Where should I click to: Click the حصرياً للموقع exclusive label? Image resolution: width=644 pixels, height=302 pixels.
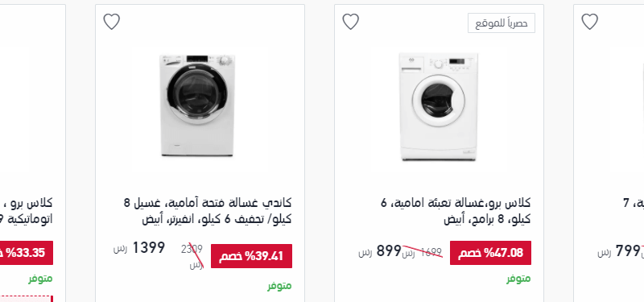point(502,23)
